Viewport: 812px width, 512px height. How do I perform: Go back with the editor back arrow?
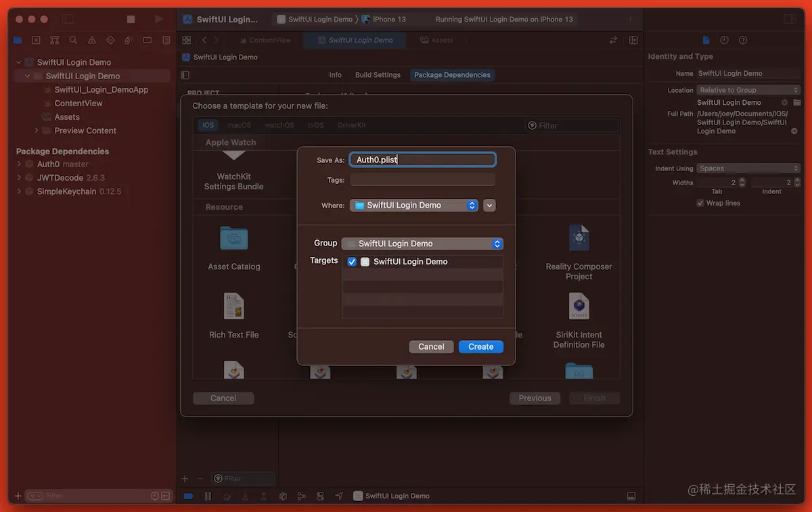click(205, 41)
